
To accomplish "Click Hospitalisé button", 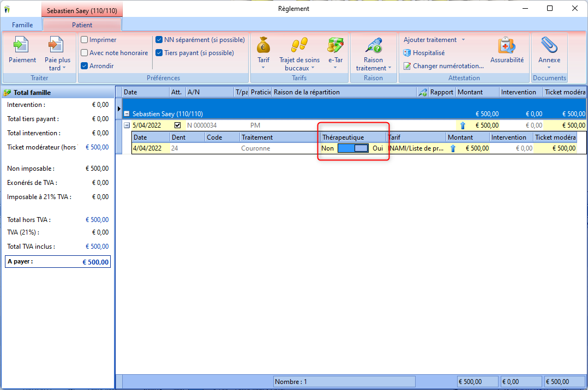I will coord(424,53).
